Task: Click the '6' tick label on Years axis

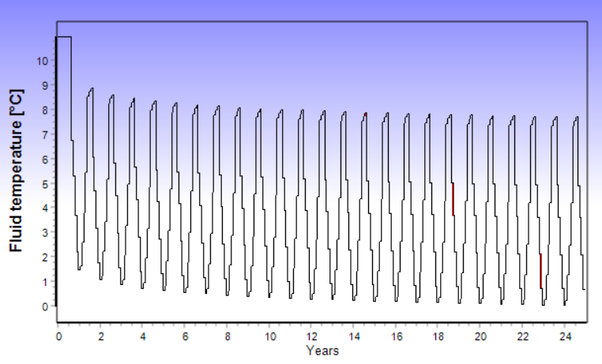Action: [185, 336]
